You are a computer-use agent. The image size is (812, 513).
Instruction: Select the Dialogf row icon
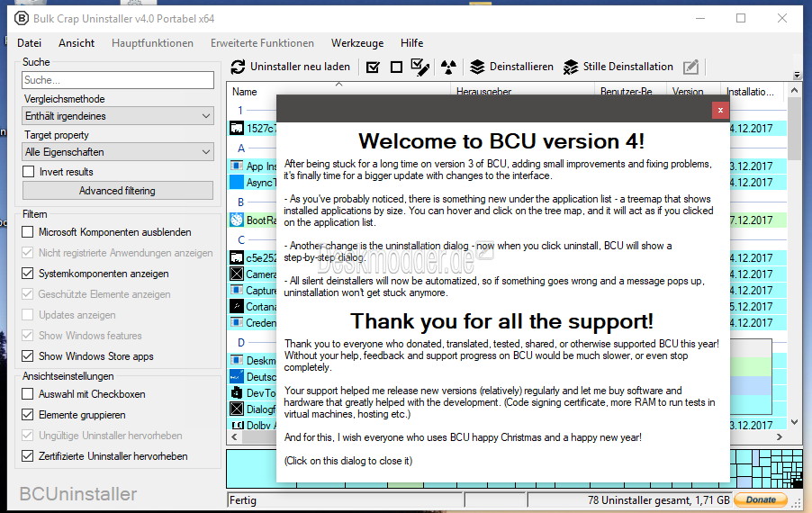(237, 409)
